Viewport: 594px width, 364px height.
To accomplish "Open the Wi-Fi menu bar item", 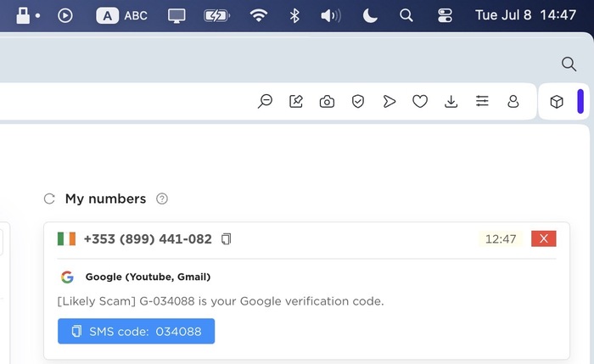I will [259, 15].
